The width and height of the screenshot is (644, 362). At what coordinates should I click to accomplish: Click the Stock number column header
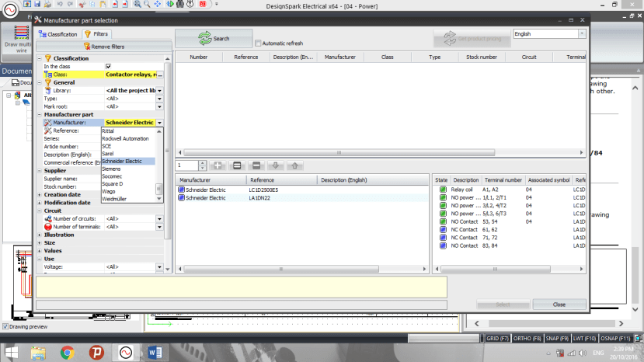point(482,57)
